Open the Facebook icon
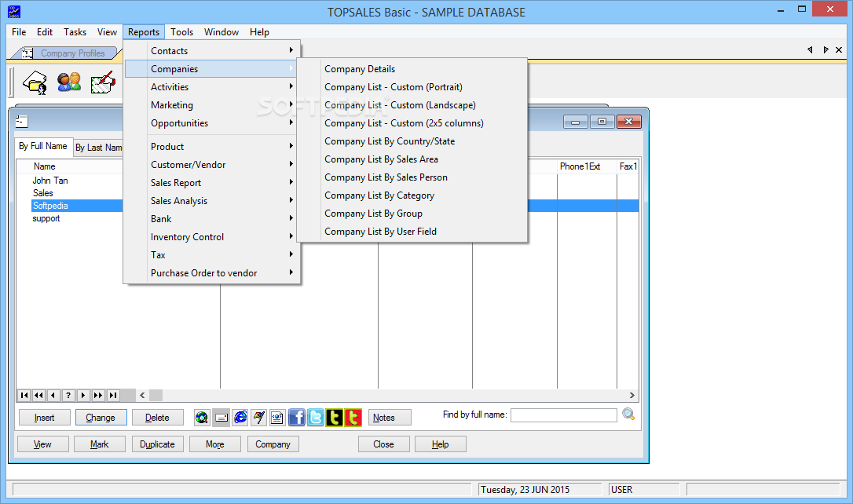853x504 pixels. (x=296, y=418)
